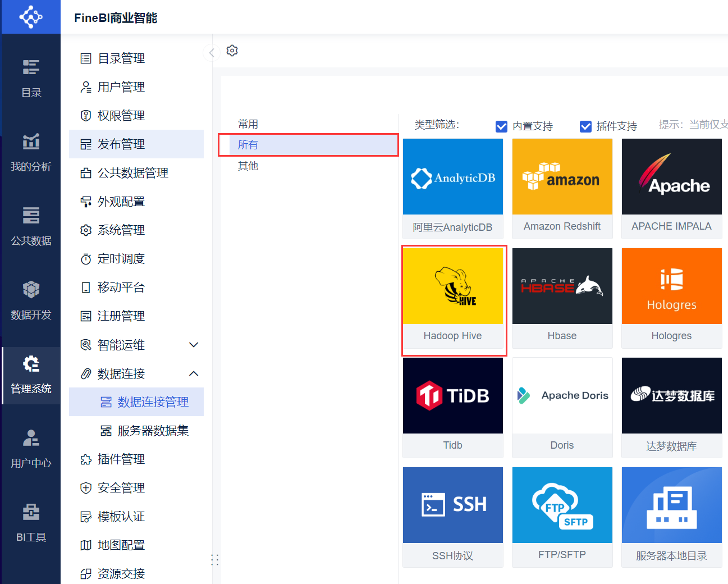Switch to 常用 data source category
This screenshot has height=584, width=728.
313,124
